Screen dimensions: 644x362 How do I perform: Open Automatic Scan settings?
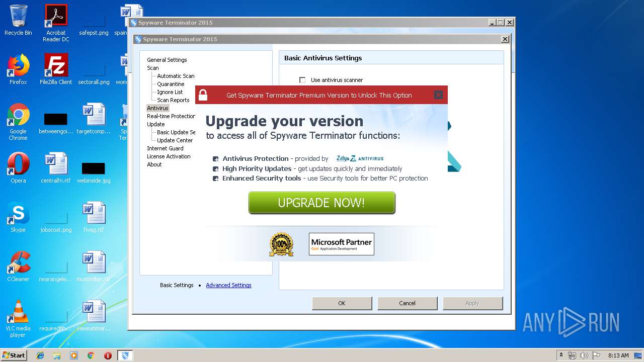coord(176,76)
